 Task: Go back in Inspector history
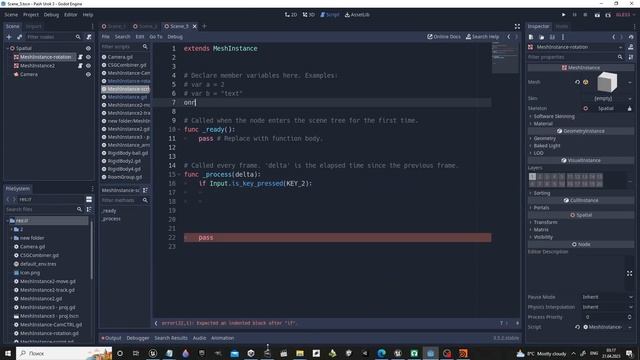click(613, 37)
